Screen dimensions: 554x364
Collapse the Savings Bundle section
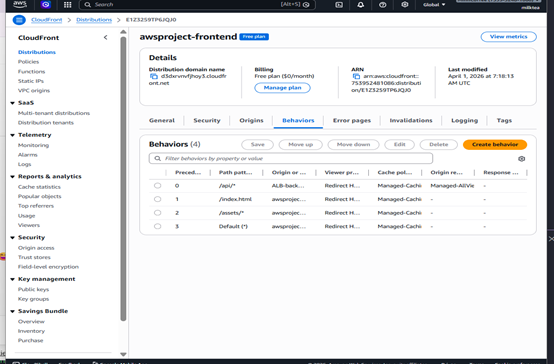(x=12, y=311)
